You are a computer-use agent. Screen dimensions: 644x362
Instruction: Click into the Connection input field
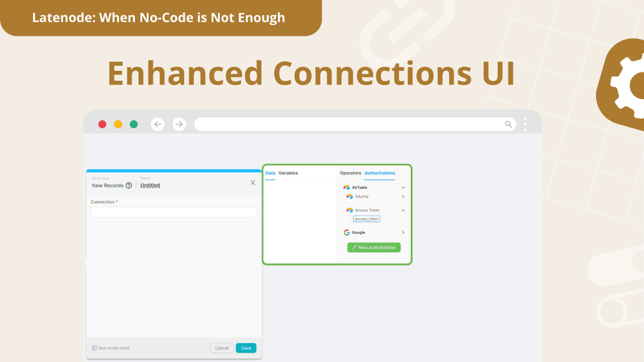[173, 212]
